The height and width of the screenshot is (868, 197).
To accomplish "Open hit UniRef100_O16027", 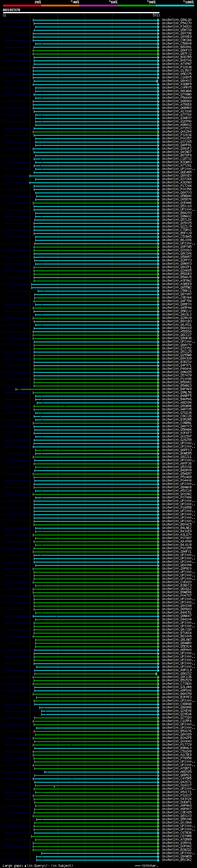I will [177, 785].
